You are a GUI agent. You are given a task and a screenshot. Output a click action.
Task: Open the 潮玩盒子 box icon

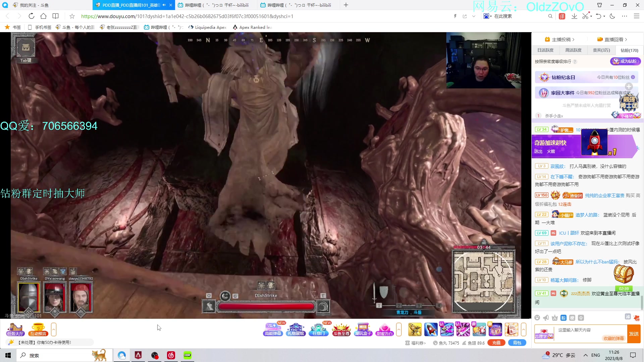pos(363,329)
